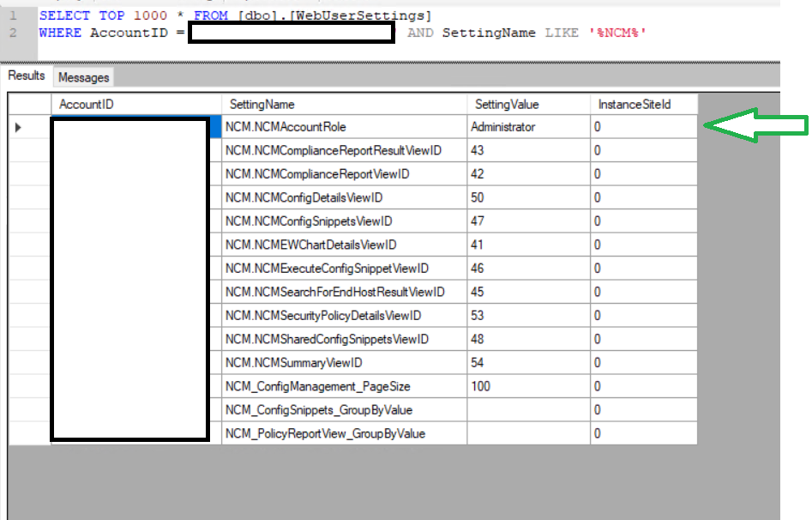
Task: Select the NCM_ConfigManagement_PageSize cell
Action: point(345,386)
